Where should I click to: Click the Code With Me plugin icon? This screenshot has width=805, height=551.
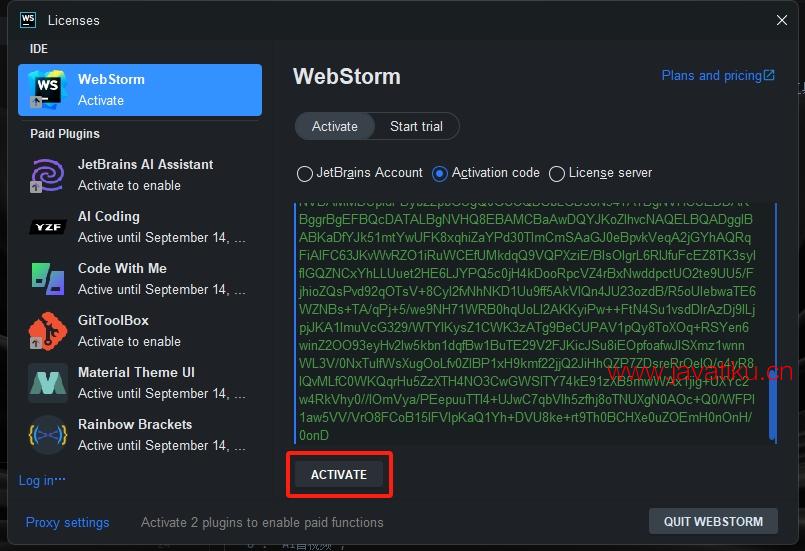pyautogui.click(x=47, y=278)
